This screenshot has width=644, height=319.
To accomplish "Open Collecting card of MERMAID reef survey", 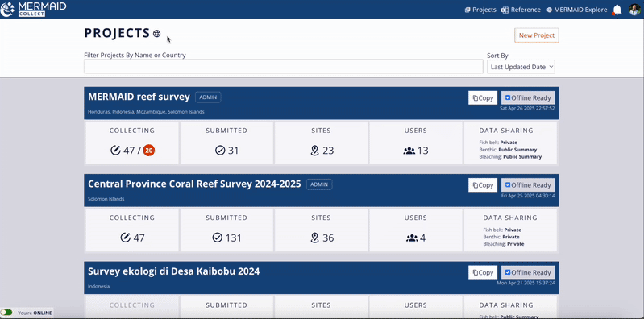I will tap(132, 143).
